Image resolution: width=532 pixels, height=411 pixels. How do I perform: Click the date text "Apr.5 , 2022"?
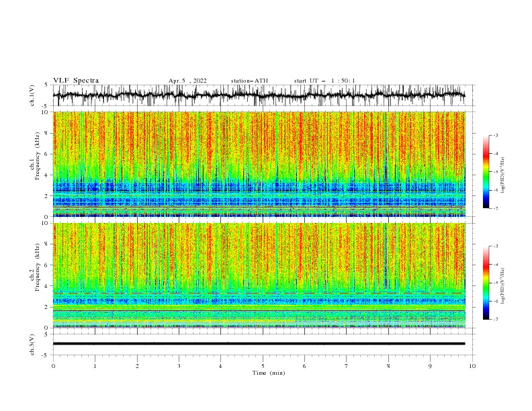click(187, 81)
